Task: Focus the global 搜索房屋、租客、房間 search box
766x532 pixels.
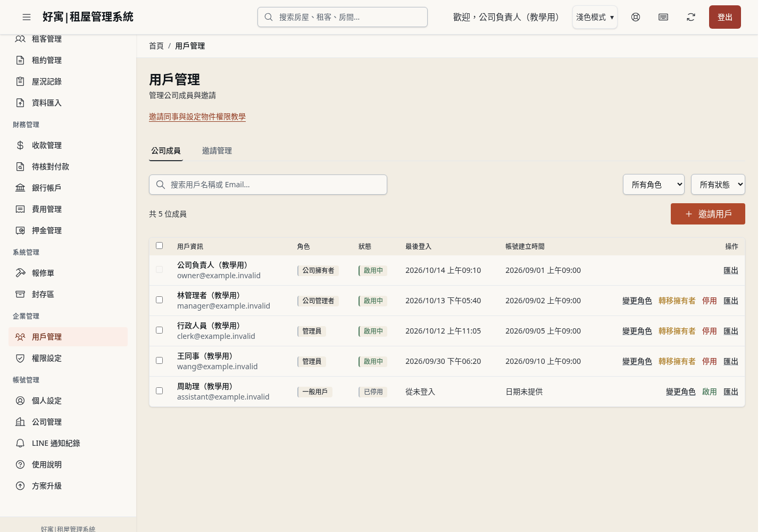Action: tap(343, 17)
